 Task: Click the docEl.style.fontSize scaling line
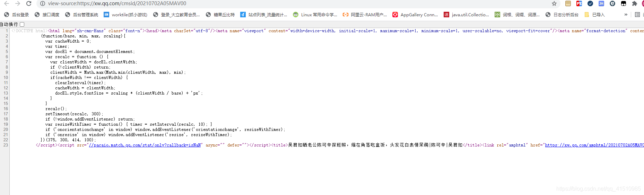tap(129, 93)
